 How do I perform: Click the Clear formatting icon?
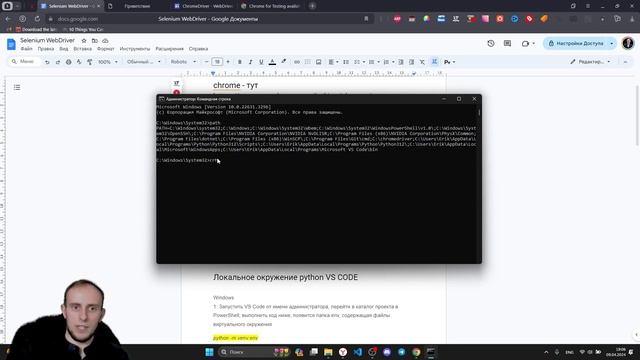(x=422, y=62)
